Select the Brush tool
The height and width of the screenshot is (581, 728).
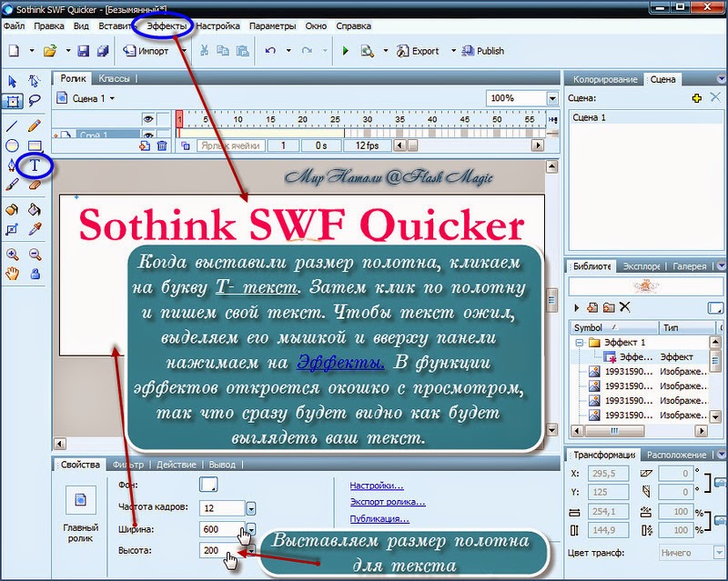(x=12, y=185)
